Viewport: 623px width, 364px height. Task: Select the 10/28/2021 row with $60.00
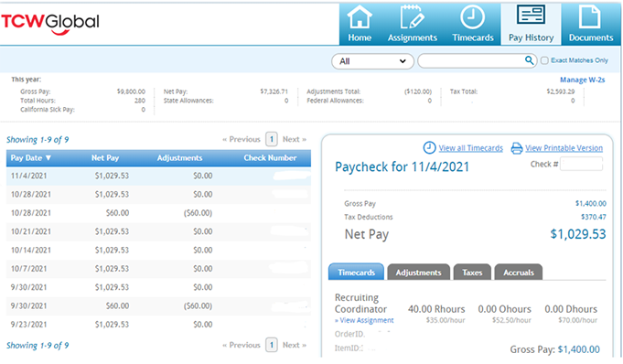[158, 213]
